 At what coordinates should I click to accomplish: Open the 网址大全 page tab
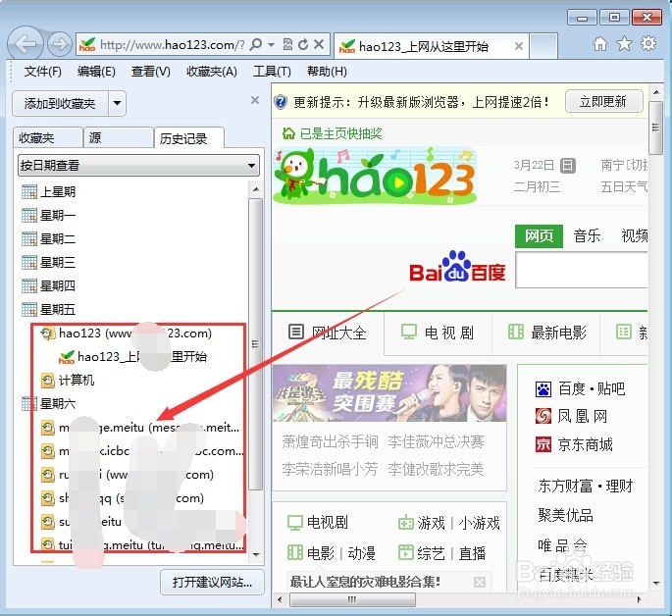coord(328,333)
